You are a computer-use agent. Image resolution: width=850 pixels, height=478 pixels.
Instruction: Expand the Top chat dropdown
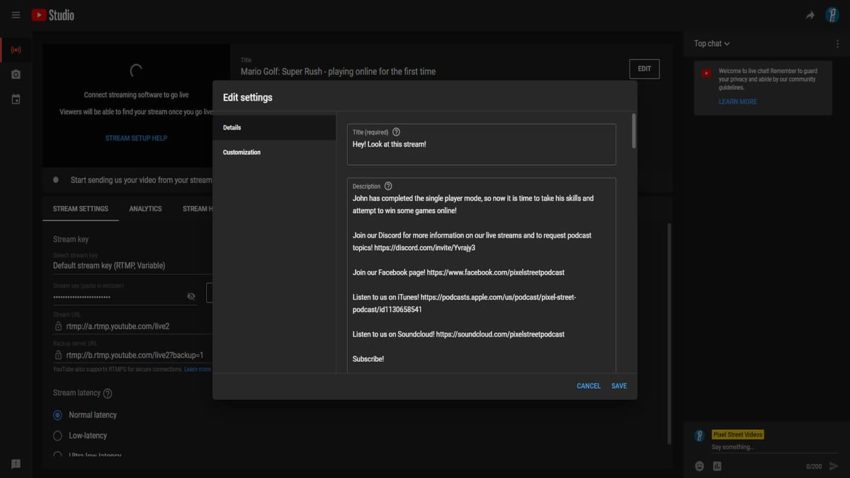pos(711,43)
